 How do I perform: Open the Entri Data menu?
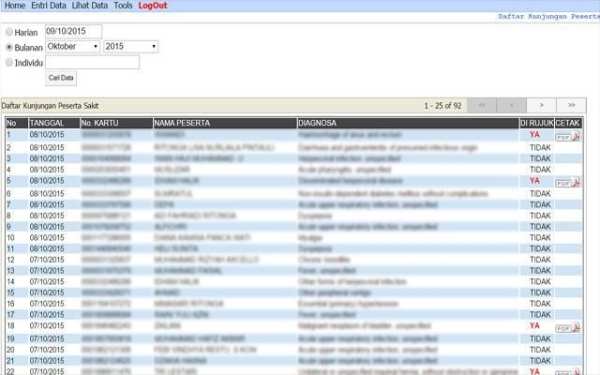click(x=49, y=5)
